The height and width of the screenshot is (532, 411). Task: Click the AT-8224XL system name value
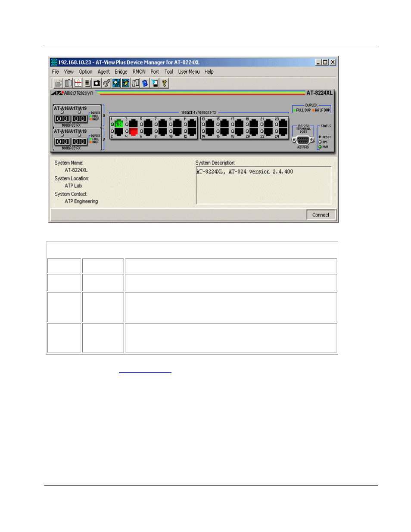click(76, 170)
